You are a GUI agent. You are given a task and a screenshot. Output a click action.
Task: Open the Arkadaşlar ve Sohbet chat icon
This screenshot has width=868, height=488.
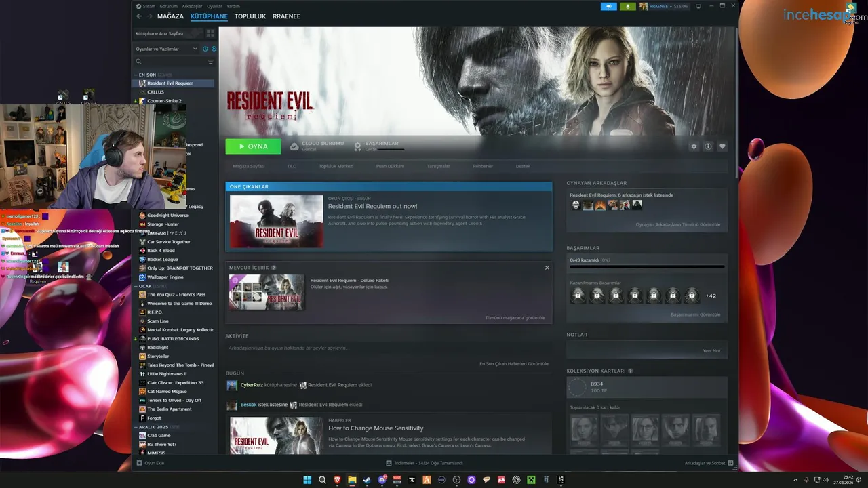[731, 463]
